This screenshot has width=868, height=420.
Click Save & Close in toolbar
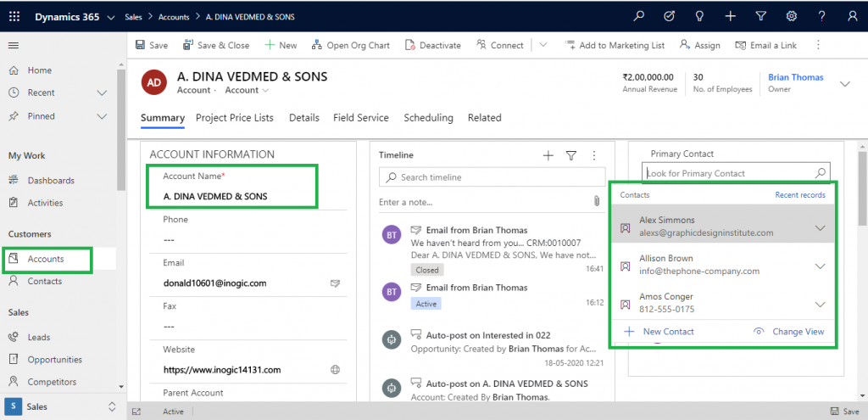click(216, 46)
